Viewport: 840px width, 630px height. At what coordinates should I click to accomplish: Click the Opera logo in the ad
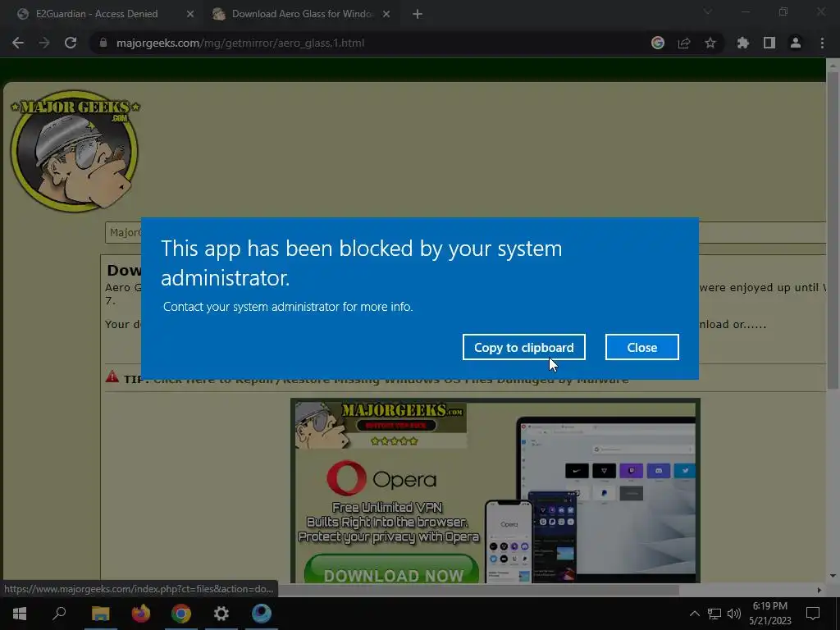[381, 478]
